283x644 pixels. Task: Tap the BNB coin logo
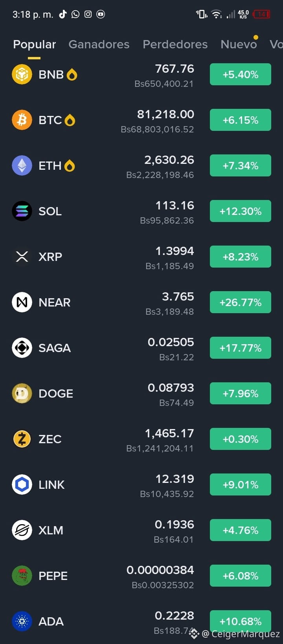(22, 74)
